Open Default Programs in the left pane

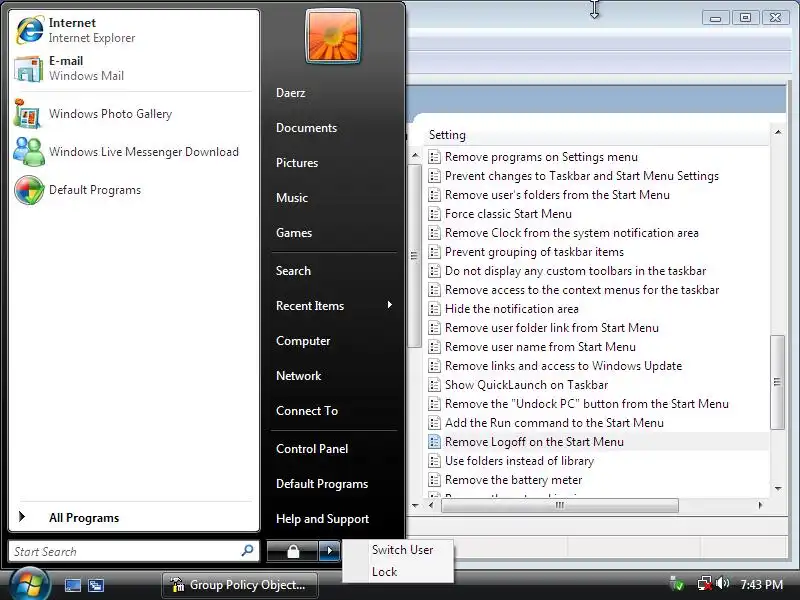point(133,190)
